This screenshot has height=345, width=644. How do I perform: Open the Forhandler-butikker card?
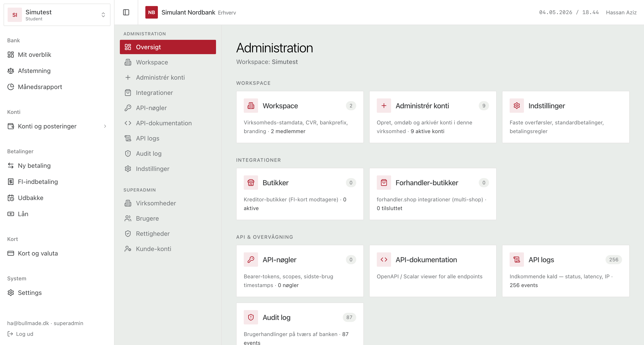[x=433, y=194]
